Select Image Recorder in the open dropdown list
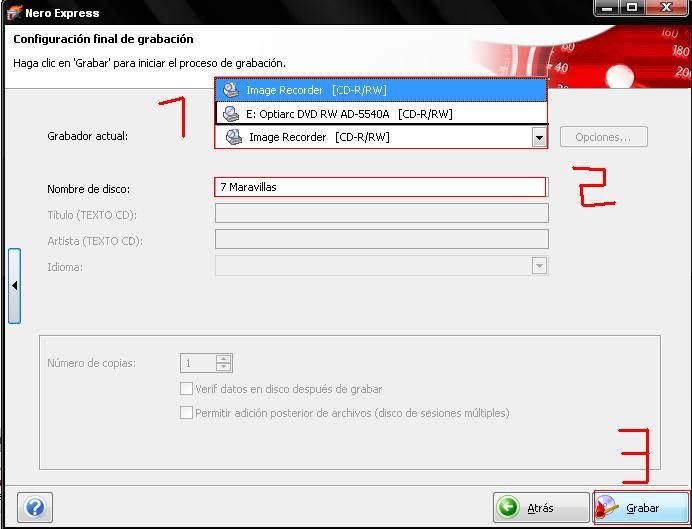The width and height of the screenshot is (692, 529). 382,90
